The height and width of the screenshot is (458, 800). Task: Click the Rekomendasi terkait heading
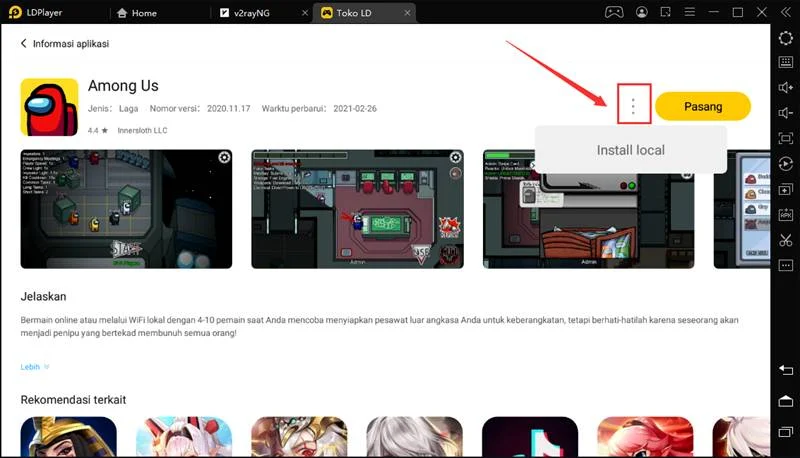pos(73,399)
